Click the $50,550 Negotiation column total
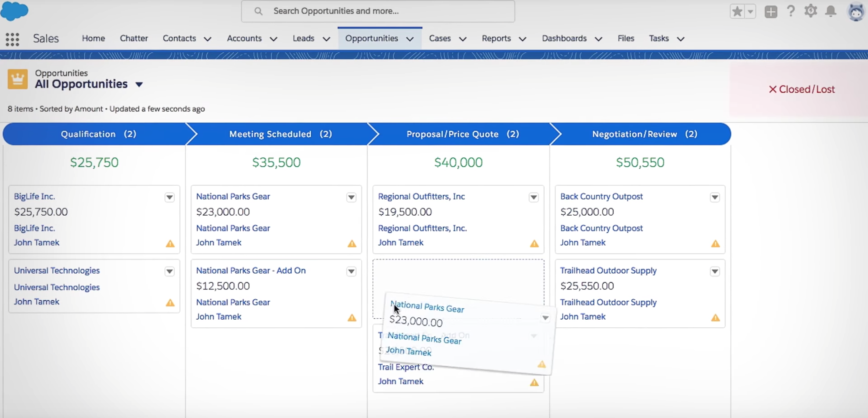 640,162
